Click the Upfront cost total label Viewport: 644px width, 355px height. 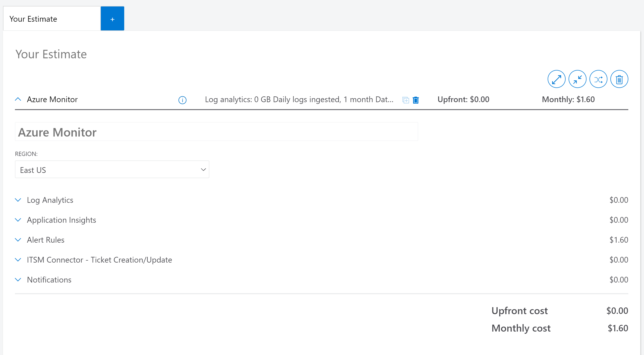coord(520,311)
